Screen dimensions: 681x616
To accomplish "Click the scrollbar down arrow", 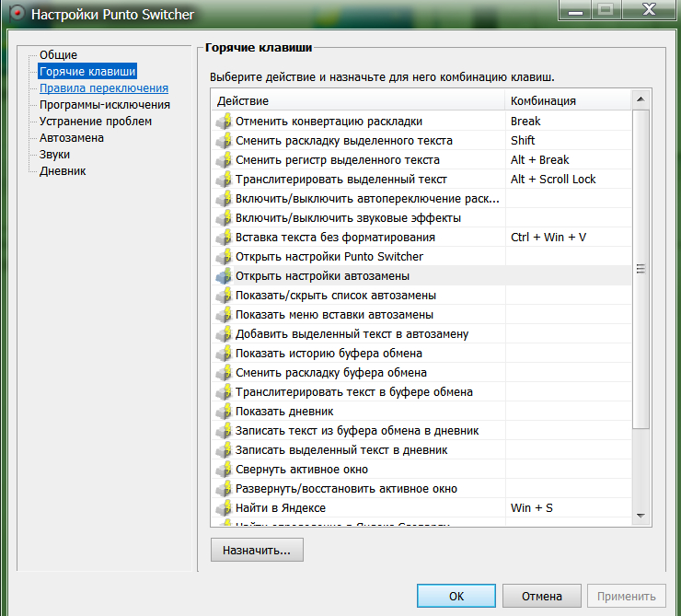I will [641, 516].
